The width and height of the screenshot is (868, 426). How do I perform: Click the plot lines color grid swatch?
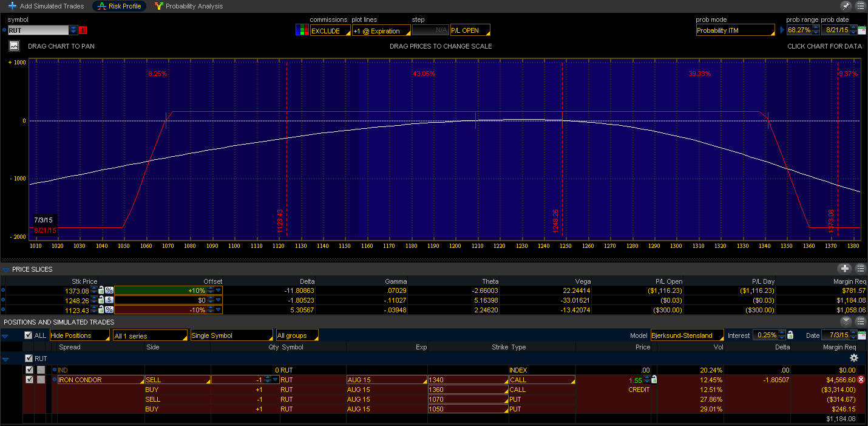(x=302, y=29)
